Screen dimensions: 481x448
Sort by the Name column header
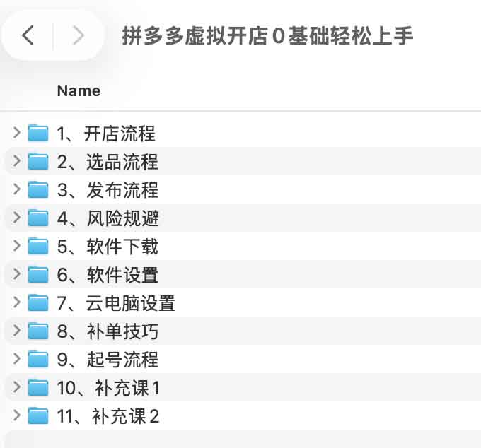(x=79, y=90)
